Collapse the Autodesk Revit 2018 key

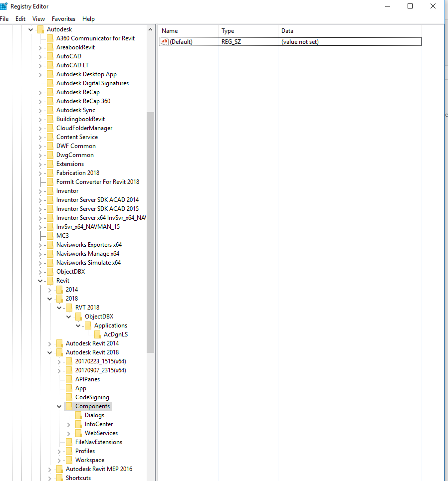click(x=50, y=353)
